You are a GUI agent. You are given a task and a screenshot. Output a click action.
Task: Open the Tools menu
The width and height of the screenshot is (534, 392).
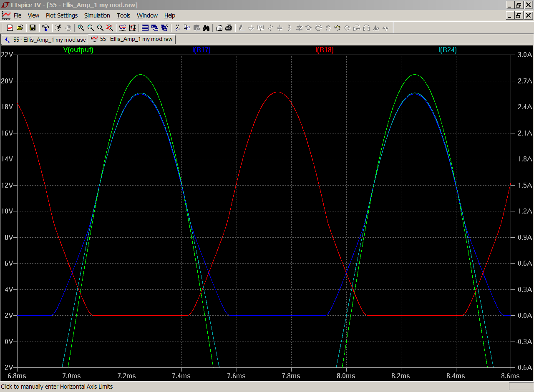click(x=123, y=15)
